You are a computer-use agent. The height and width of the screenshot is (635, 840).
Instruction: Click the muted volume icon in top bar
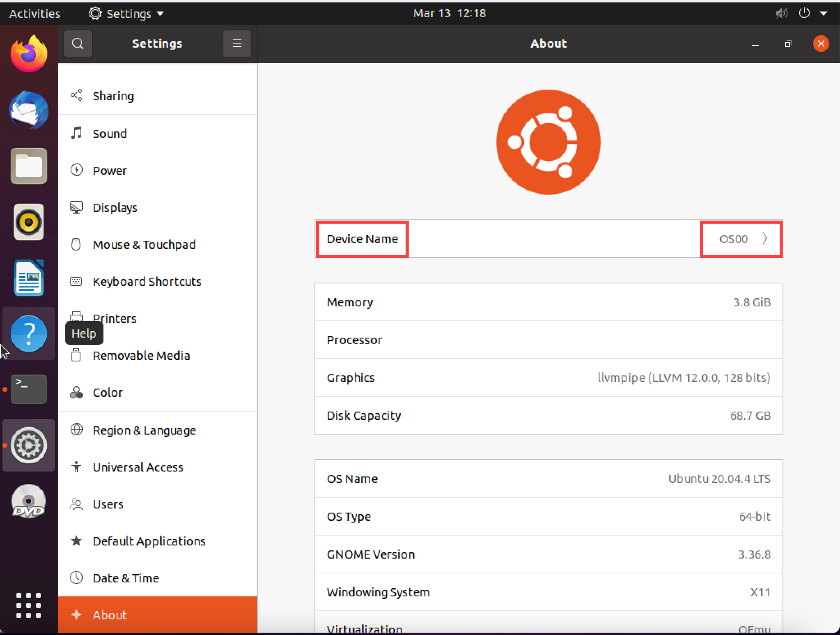pos(781,14)
